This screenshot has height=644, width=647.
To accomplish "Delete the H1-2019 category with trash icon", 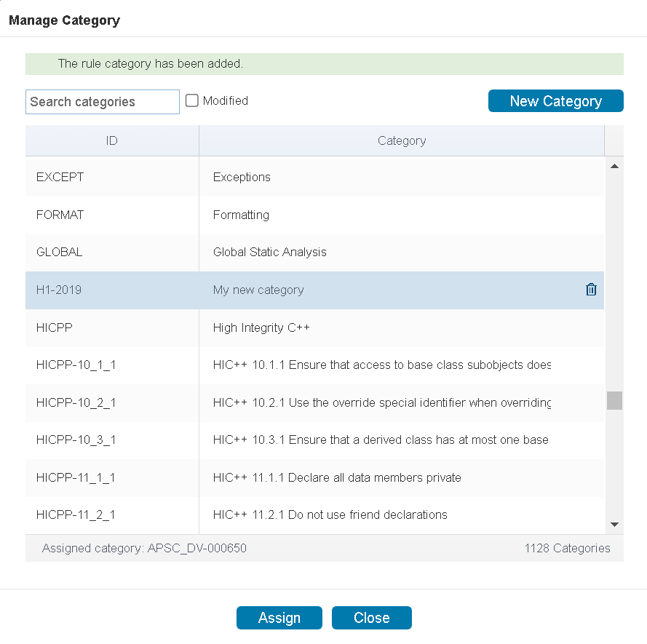I will pos(591,290).
